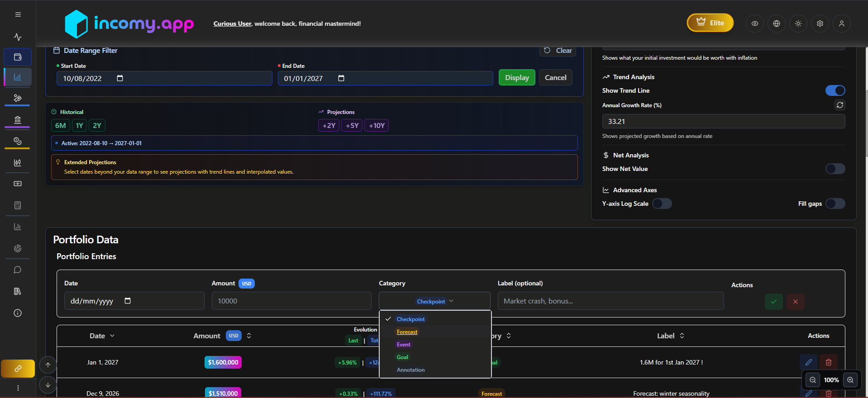This screenshot has height=398, width=868.
Task: Edit the Jan 1, 2027 entry pencil icon
Action: pyautogui.click(x=809, y=362)
